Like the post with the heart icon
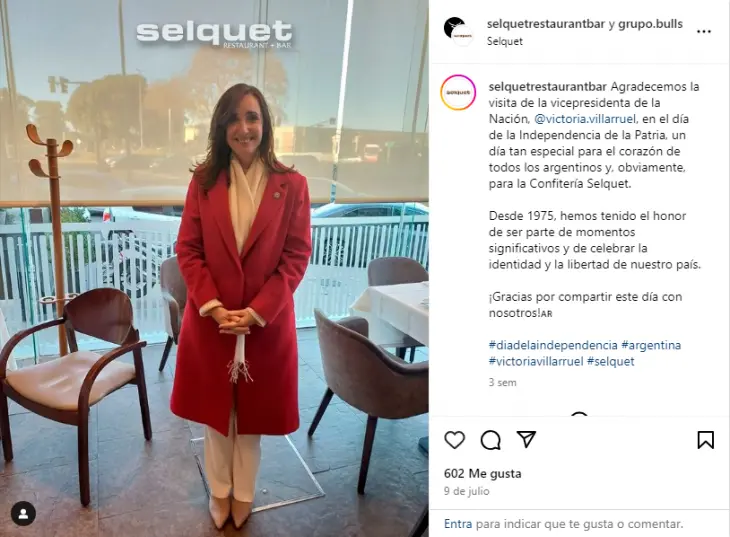Screen dimensions: 730x537 (454, 440)
